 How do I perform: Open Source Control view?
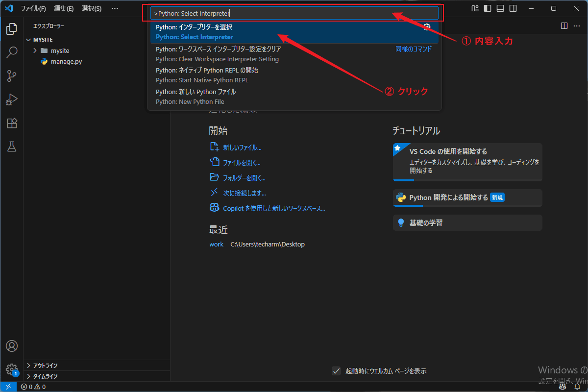(12, 76)
